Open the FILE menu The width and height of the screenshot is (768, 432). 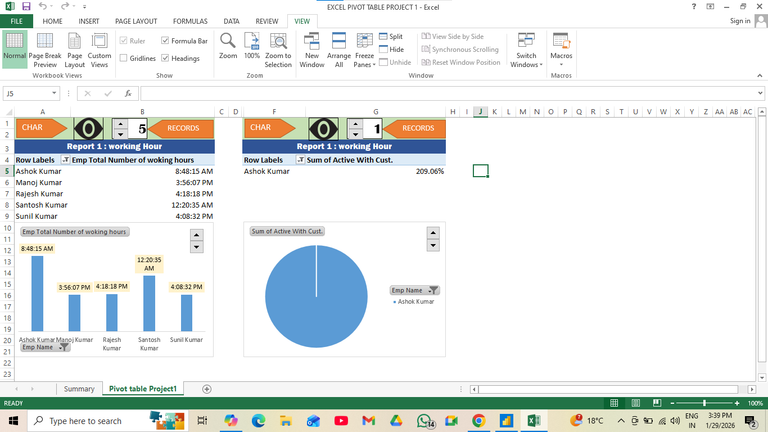tap(17, 21)
